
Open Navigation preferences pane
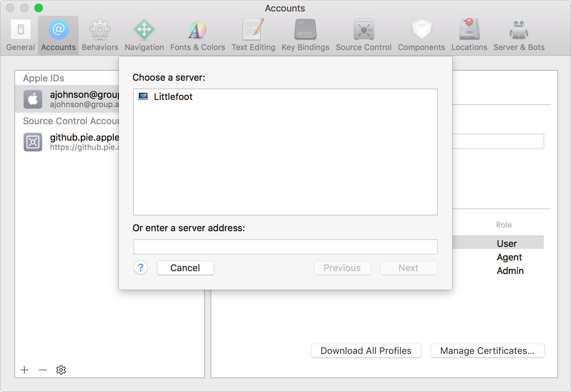point(144,36)
